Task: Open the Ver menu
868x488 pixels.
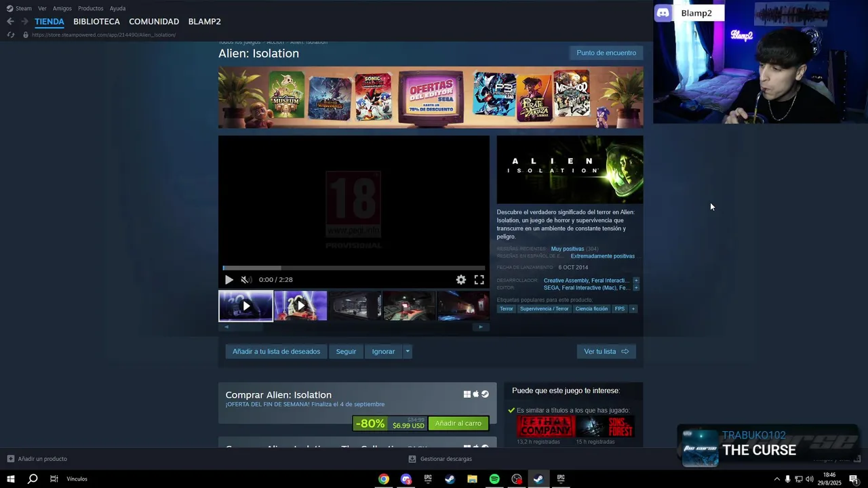Action: 42,8
